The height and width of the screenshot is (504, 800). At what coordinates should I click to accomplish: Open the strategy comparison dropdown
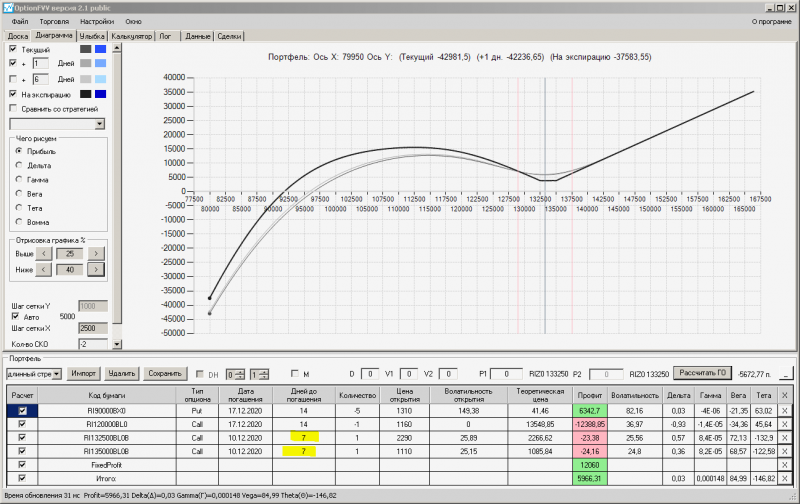point(99,124)
